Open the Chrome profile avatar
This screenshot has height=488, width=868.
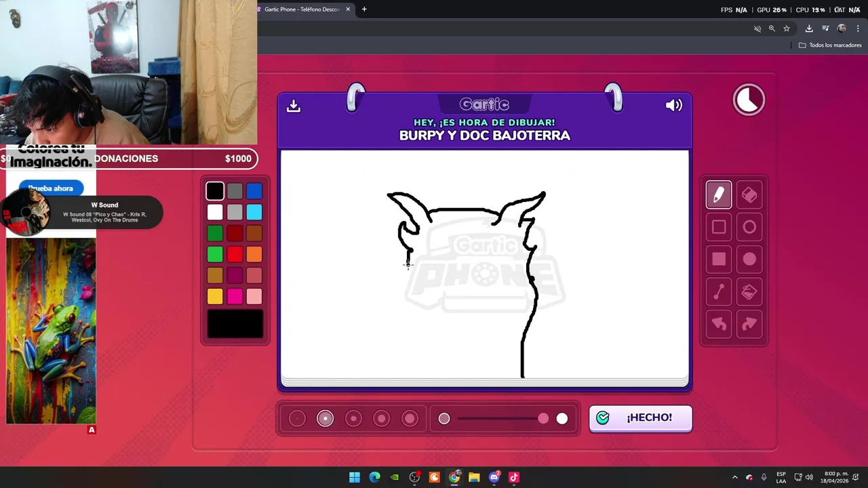tap(842, 28)
